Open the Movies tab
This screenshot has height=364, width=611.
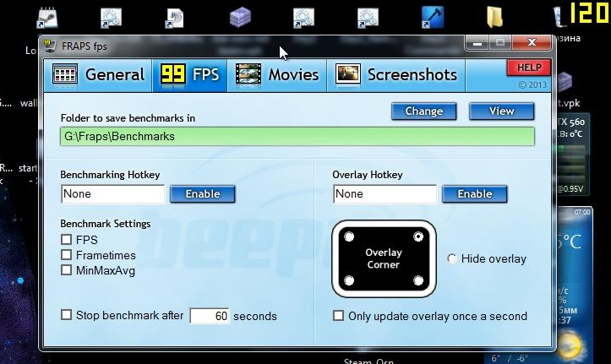click(x=276, y=75)
